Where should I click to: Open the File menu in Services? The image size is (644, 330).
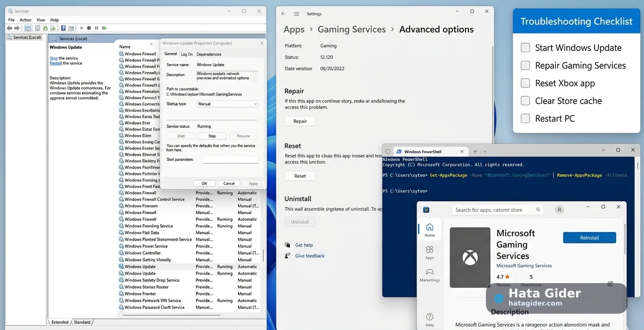pos(11,20)
